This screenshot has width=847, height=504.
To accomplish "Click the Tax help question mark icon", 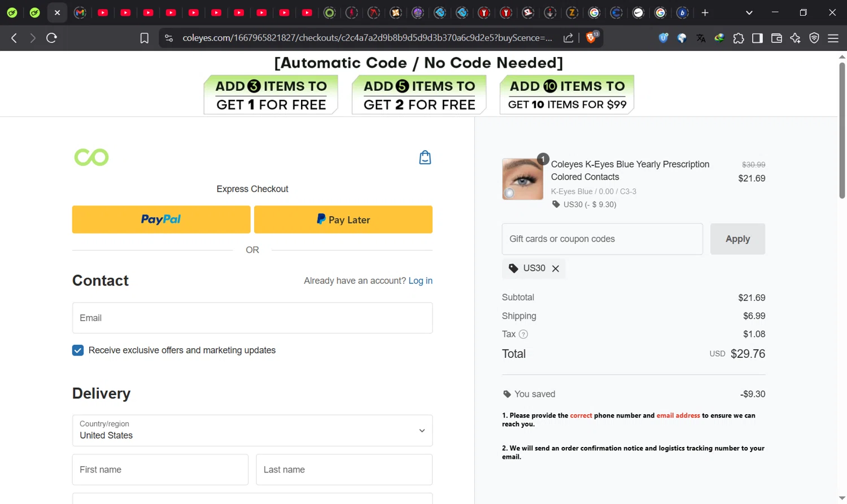I will coord(523,334).
